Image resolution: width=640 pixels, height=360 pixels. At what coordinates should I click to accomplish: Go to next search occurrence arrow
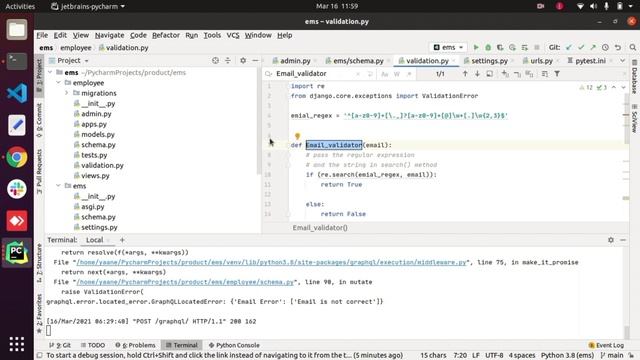click(x=477, y=74)
